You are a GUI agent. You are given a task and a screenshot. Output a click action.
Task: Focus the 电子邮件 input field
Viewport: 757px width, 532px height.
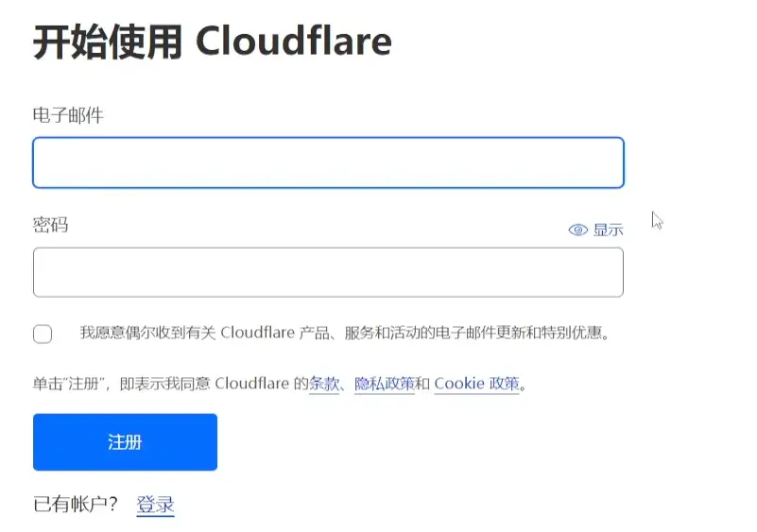tap(328, 163)
